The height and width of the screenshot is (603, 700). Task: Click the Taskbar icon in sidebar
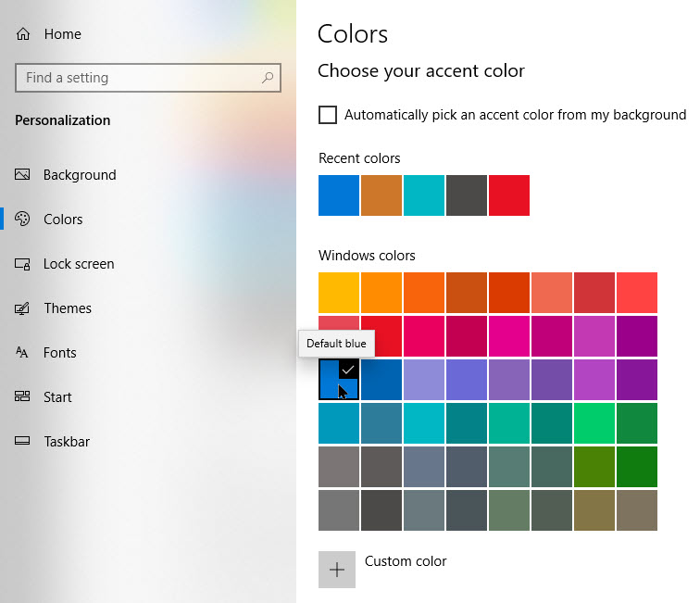pyautogui.click(x=23, y=442)
